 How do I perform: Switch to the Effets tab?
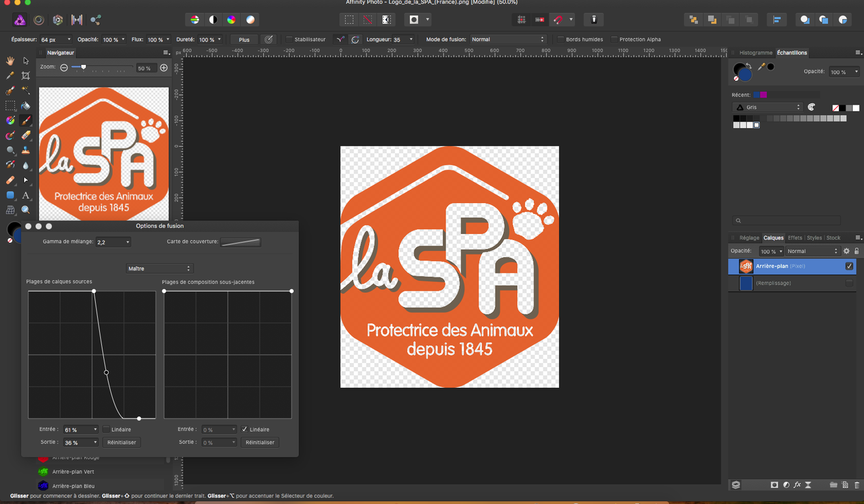[x=794, y=238]
